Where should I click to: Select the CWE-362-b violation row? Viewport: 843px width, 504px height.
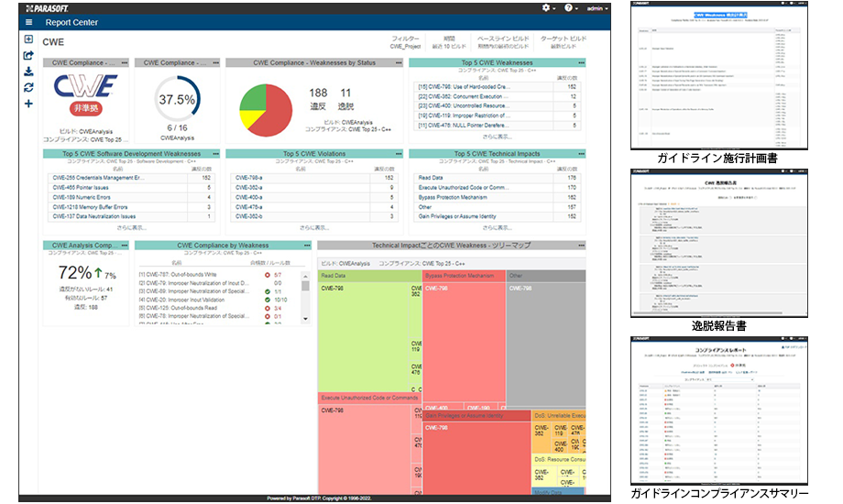(314, 216)
